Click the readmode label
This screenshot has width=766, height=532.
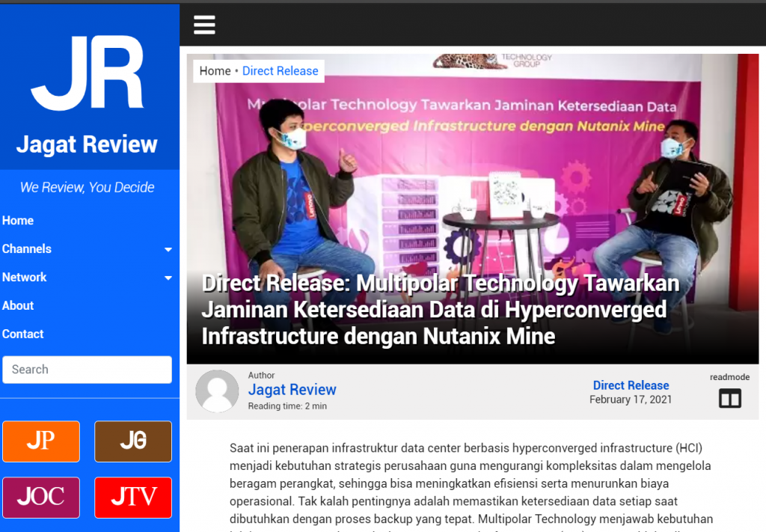pos(729,376)
